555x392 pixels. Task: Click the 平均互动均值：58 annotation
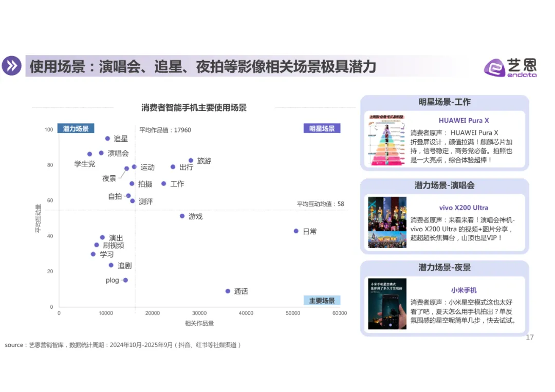[320, 204]
